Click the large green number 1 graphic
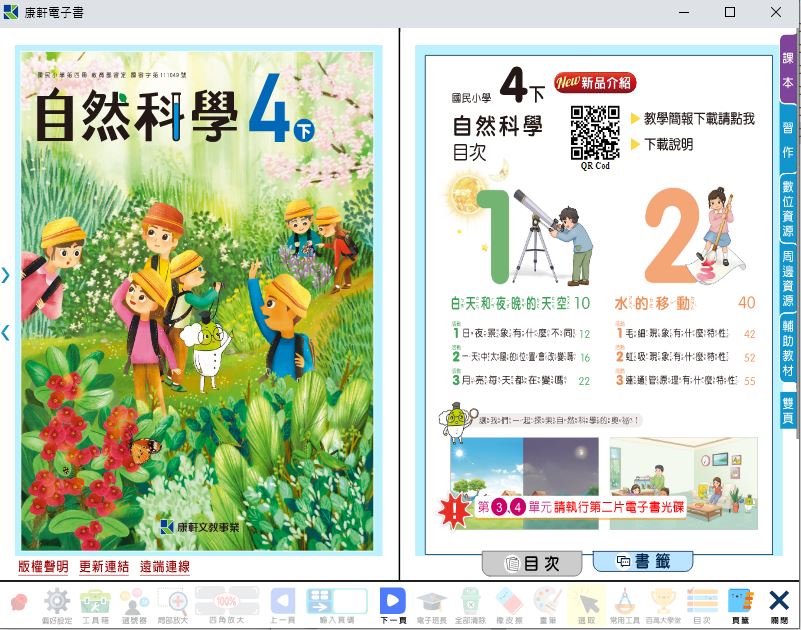The height and width of the screenshot is (630, 801). coord(493,237)
